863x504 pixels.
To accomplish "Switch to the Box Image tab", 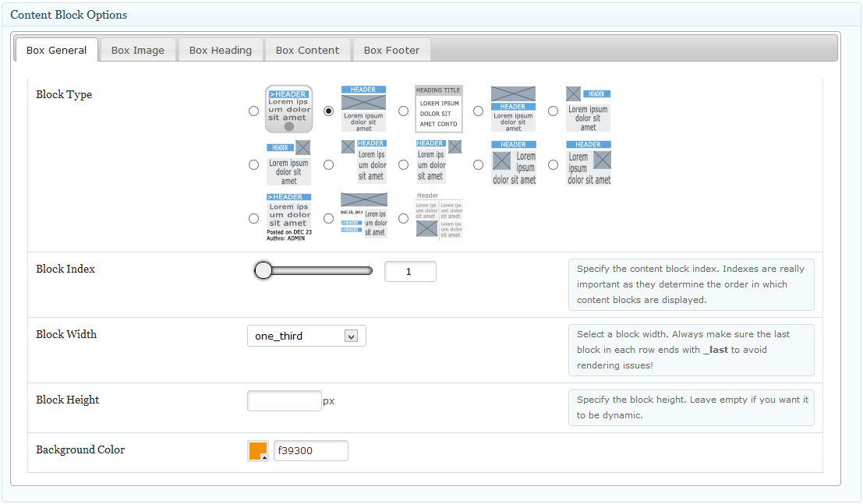I will 138,50.
